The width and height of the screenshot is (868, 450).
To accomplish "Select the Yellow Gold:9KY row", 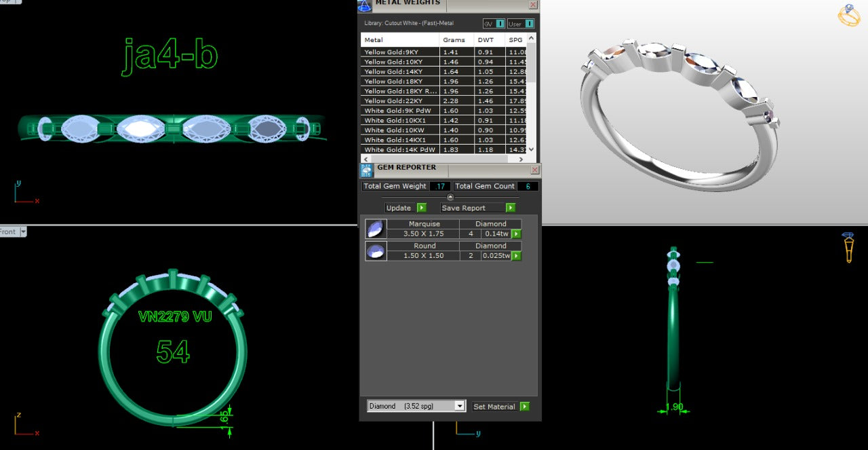I will 444,52.
